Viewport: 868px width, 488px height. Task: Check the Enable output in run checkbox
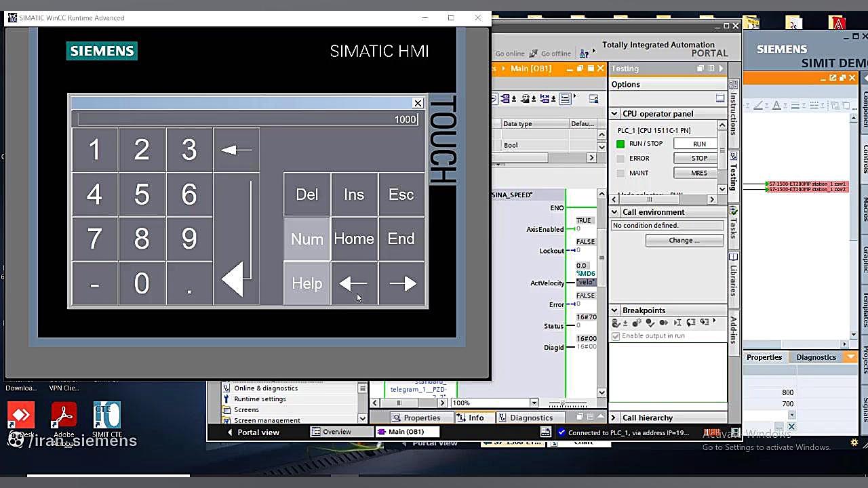pos(616,336)
